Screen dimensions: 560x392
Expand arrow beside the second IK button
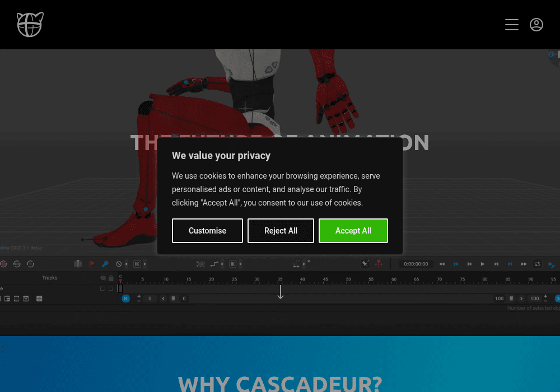(x=240, y=264)
